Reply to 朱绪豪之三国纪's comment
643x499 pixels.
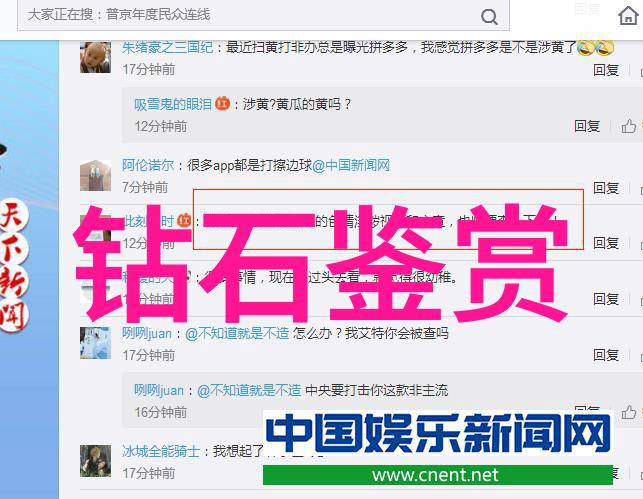[x=606, y=70]
